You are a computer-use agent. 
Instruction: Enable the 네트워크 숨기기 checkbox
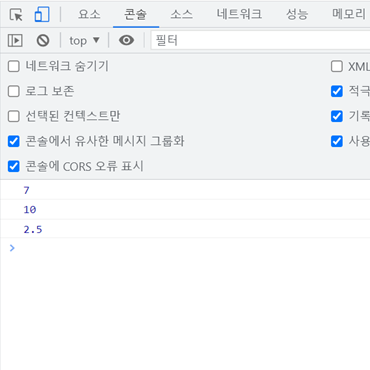click(x=14, y=66)
